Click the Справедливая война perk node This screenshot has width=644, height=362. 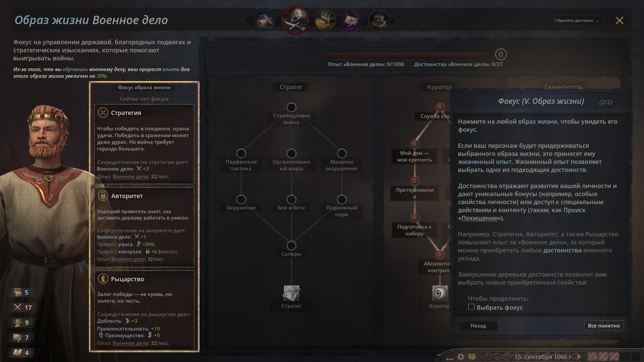291,107
